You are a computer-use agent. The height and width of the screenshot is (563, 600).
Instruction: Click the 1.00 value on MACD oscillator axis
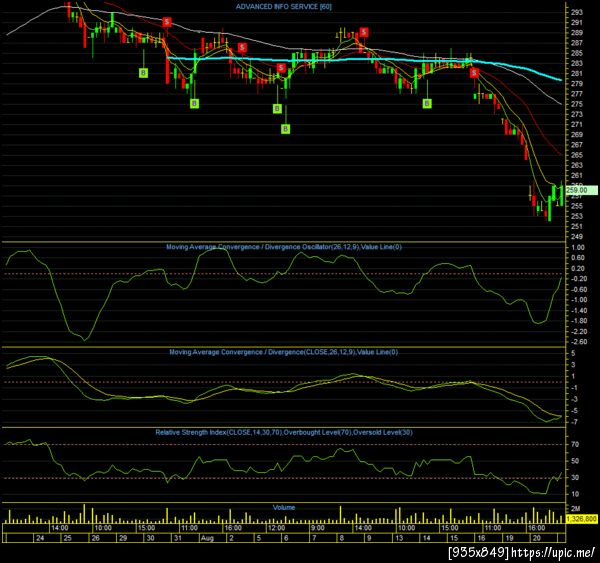tap(578, 248)
